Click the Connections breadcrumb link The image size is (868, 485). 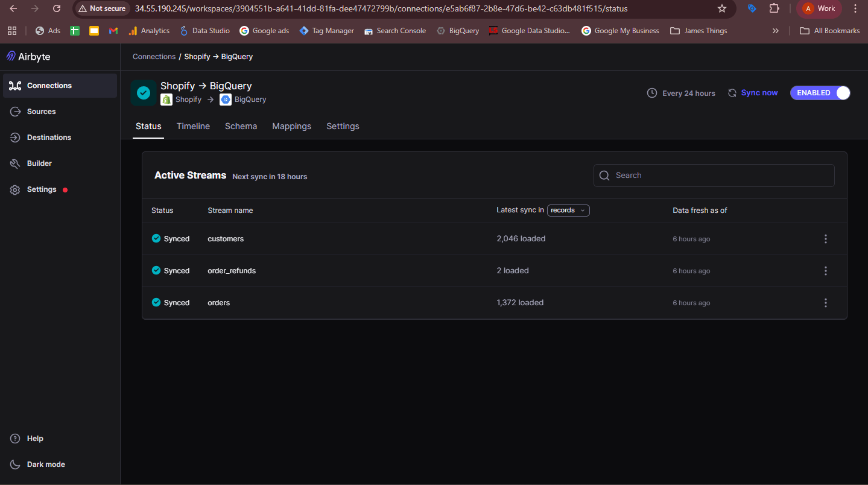point(154,57)
